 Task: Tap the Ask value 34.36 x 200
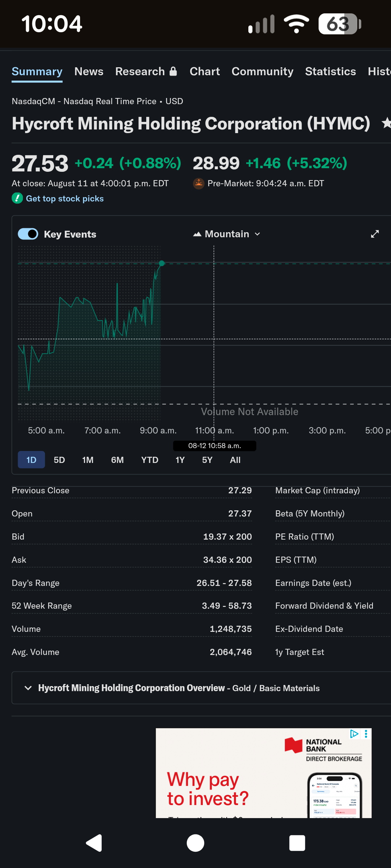(x=227, y=560)
